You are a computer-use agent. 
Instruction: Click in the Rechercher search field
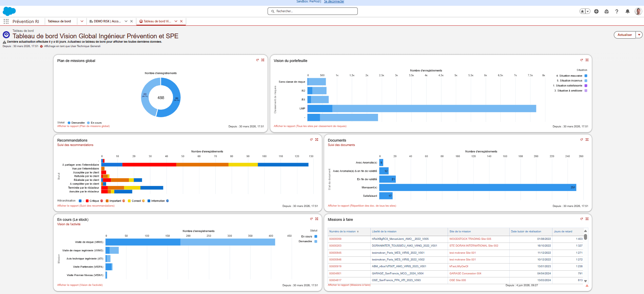pos(313,11)
